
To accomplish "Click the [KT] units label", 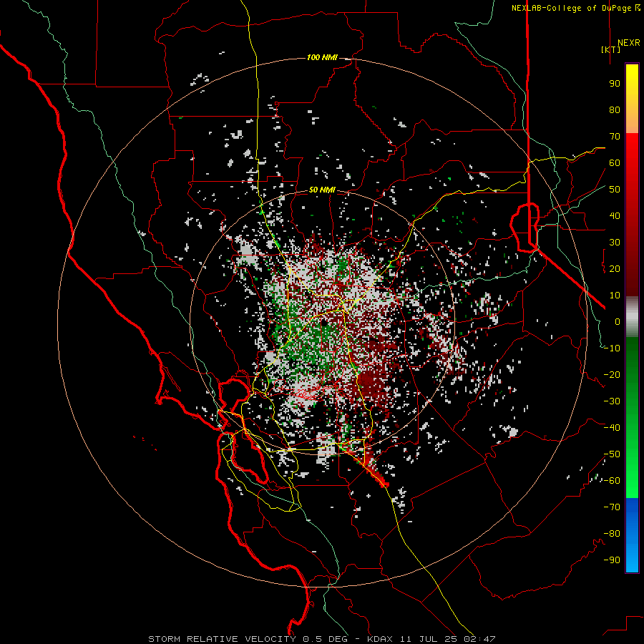I will [x=611, y=49].
